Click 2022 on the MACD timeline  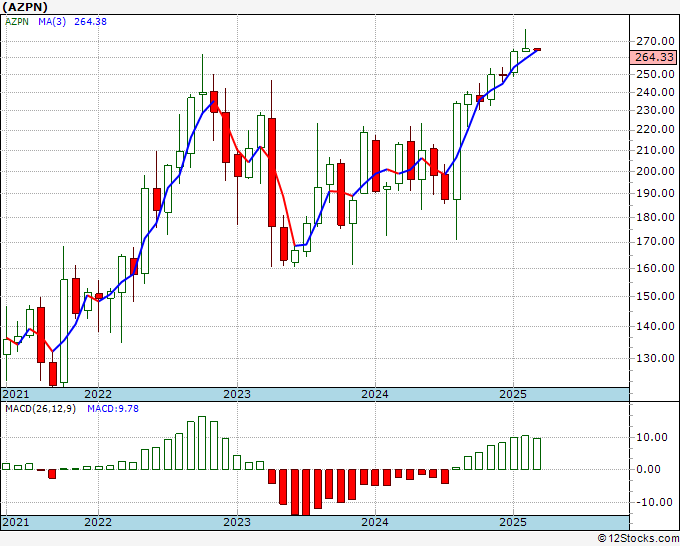point(98,522)
